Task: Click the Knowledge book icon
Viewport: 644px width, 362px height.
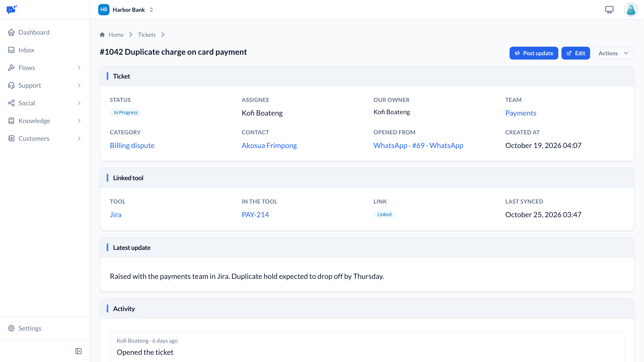Action: (x=11, y=121)
